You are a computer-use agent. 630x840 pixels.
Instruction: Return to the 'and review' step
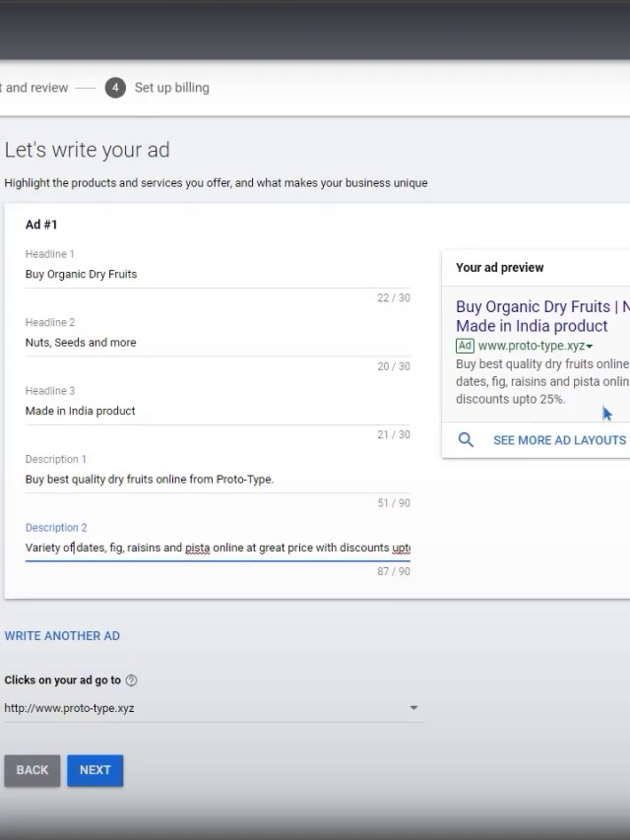(35, 88)
